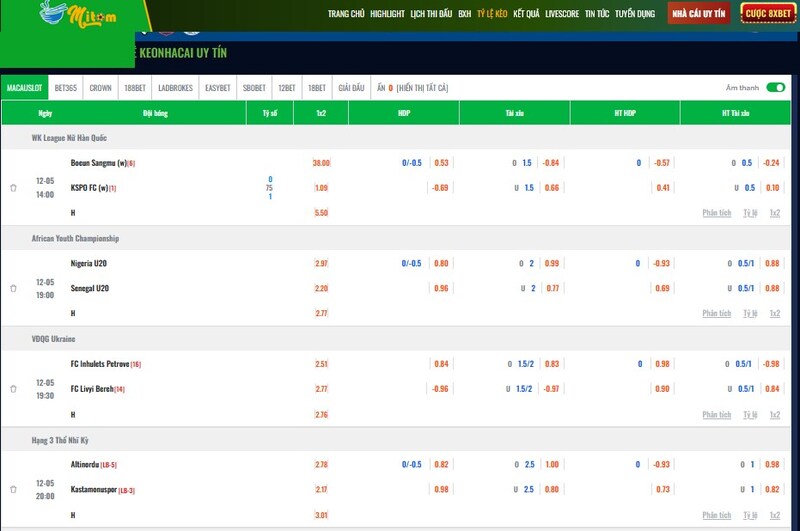
Task: Open TỶ LỆ KÈO menu item
Action: coord(492,14)
